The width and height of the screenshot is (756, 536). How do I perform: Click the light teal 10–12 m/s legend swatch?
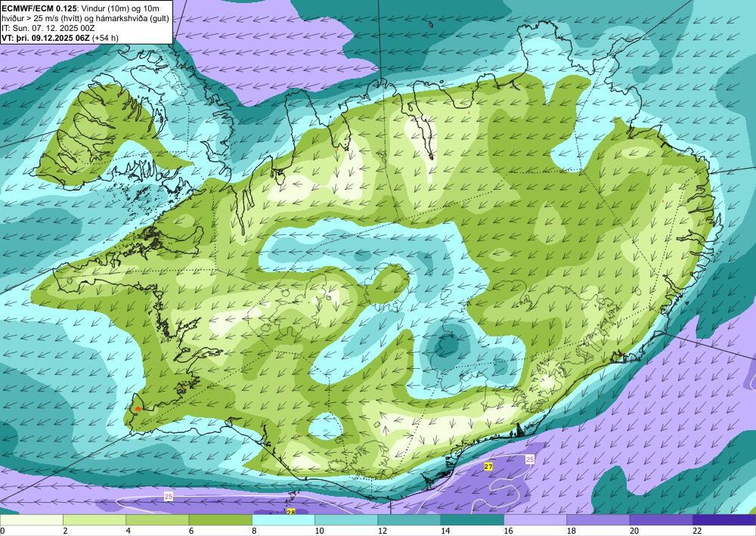click(346, 520)
